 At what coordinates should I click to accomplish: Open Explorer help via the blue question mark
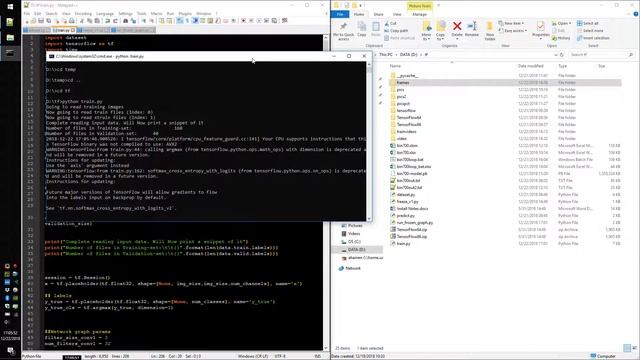point(636,14)
